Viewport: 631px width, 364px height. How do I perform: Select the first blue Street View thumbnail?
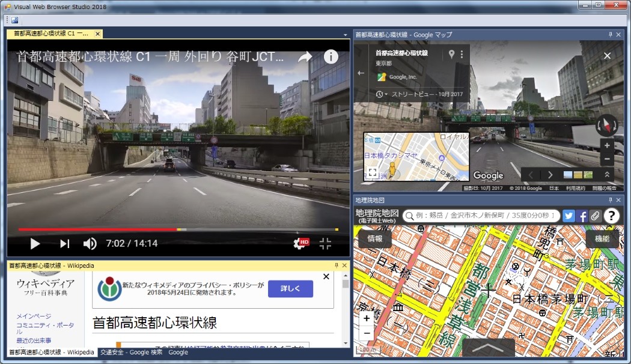pos(567,175)
